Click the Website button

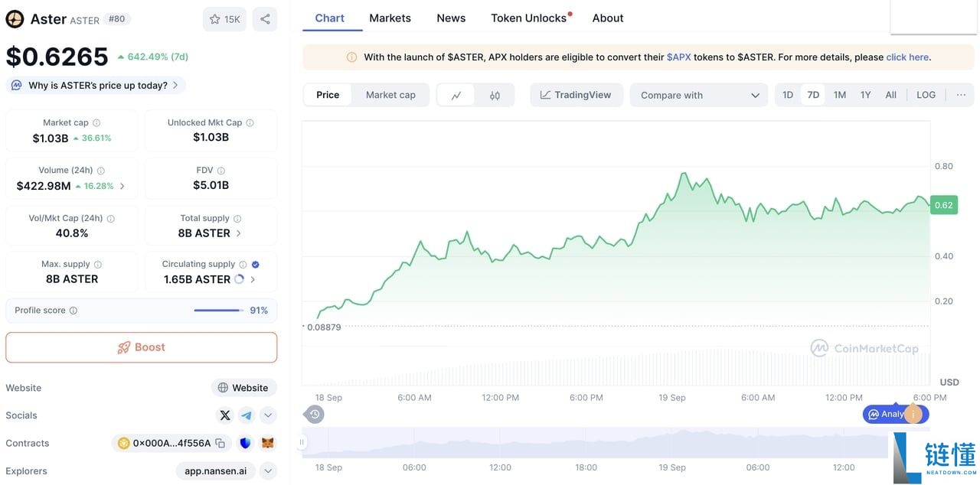243,388
